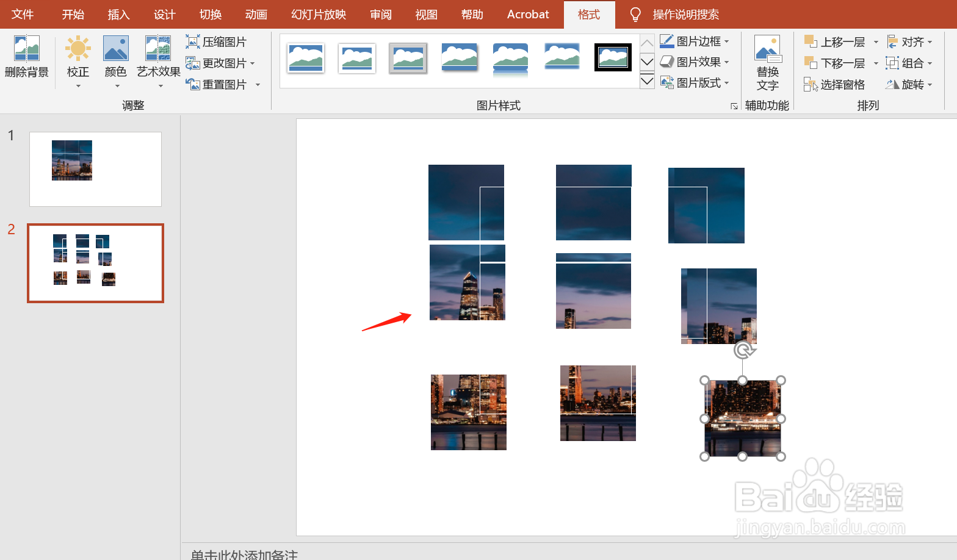Image resolution: width=957 pixels, height=560 pixels.
Task: Click Bring Forward (上移一层)
Action: coord(835,41)
